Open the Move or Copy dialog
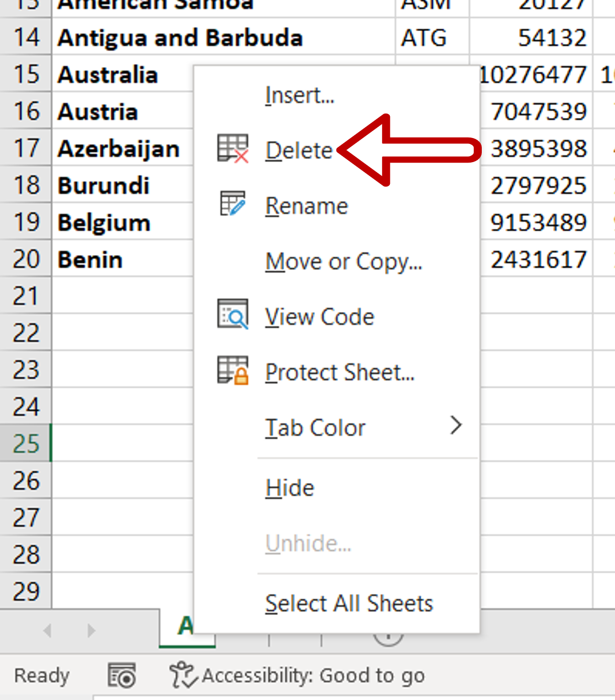Screen dimensions: 615x700 click(343, 262)
